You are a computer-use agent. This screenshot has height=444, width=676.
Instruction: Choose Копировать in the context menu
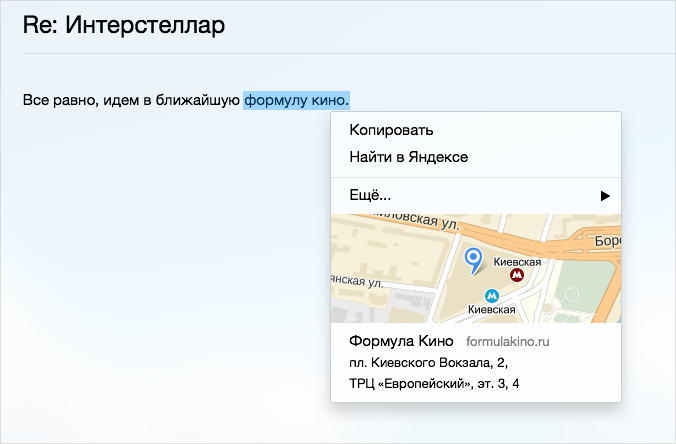click(x=476, y=130)
